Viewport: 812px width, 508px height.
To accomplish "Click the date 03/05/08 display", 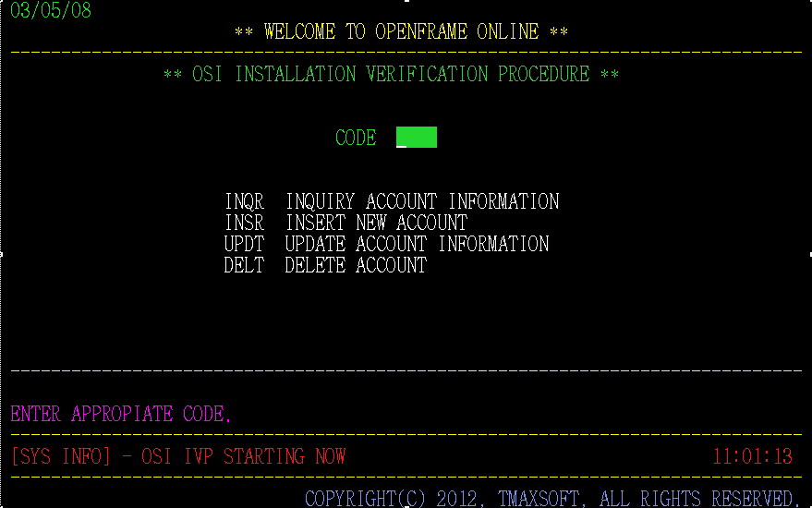I will 51,12.
